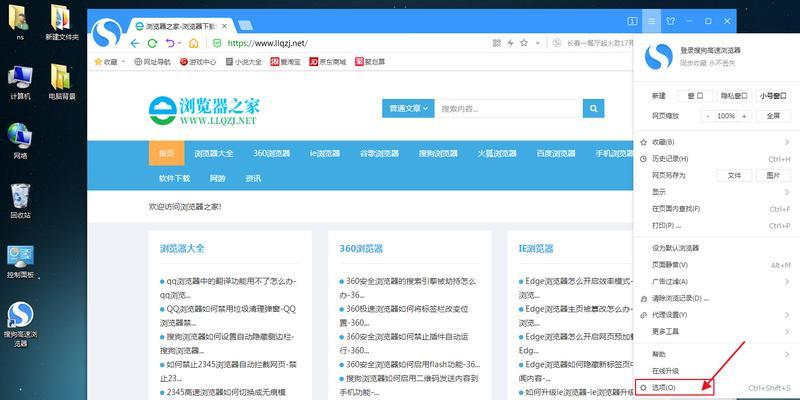This screenshot has height=400, width=800.
Task: Click the blue magnifier search button
Action: 593,108
